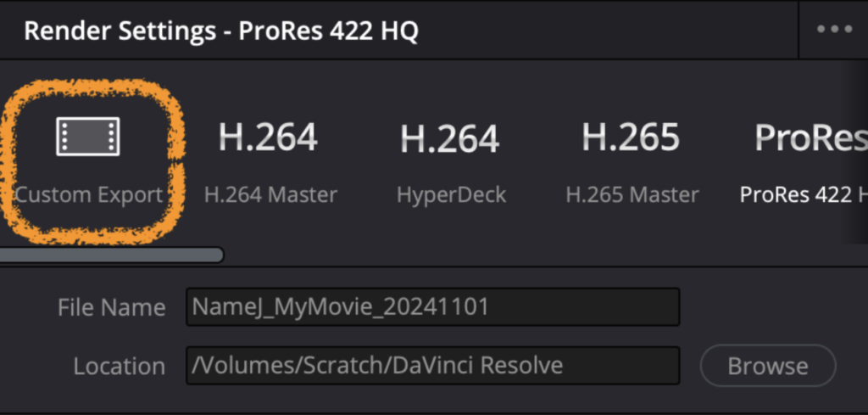Image resolution: width=868 pixels, height=415 pixels.
Task: Pick the H.265 preset icon
Action: click(632, 137)
